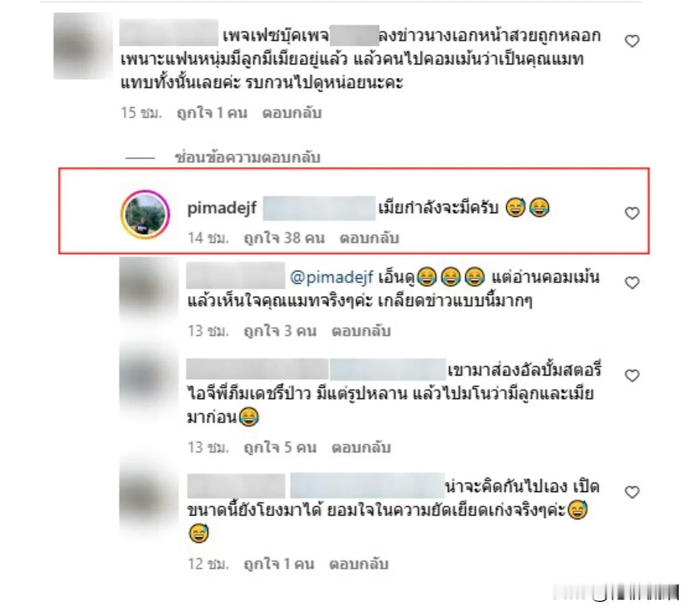Like the last reply posted 12 ชม.
This screenshot has height=616, width=695.
pyautogui.click(x=632, y=492)
